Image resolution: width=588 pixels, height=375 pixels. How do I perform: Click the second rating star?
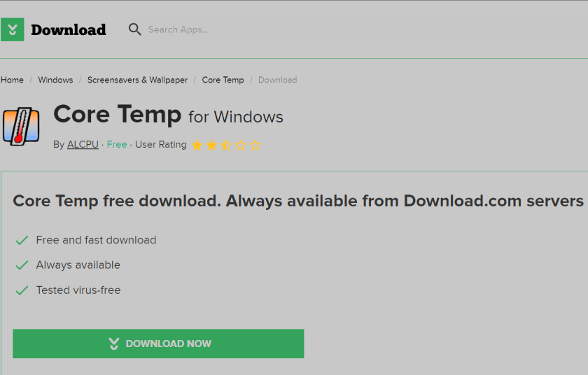pos(211,146)
